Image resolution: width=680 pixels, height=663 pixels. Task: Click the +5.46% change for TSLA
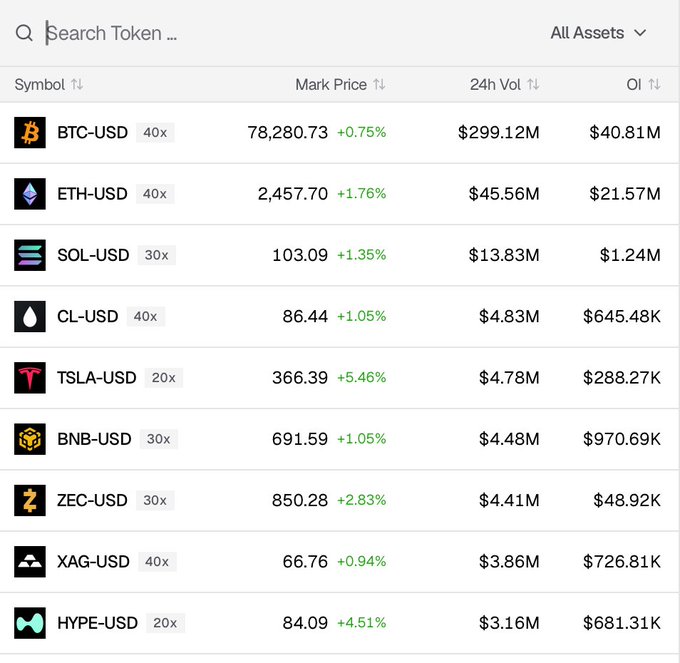(361, 378)
